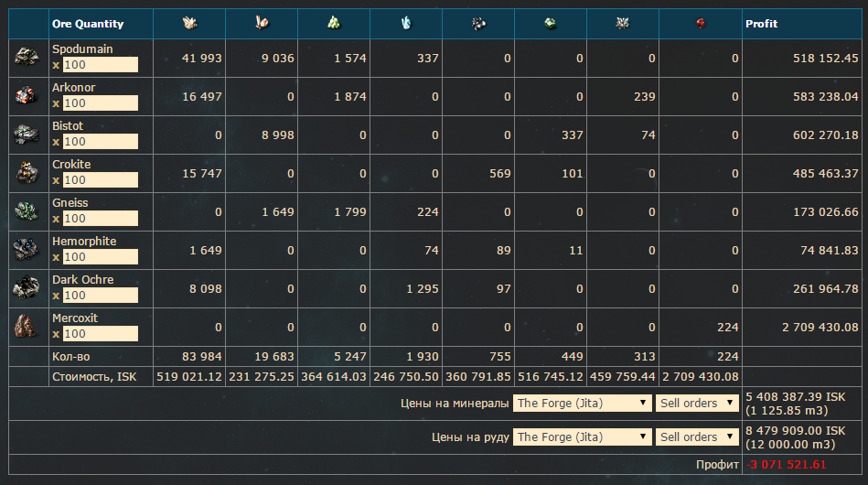
Task: Select the Hemorphite quantity input
Action: pyautogui.click(x=101, y=257)
